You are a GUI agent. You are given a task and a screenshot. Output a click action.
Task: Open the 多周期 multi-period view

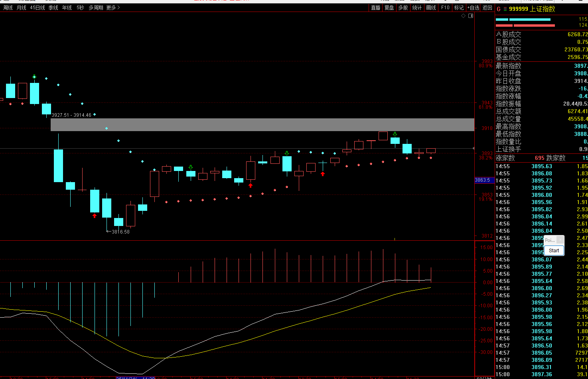96,8
